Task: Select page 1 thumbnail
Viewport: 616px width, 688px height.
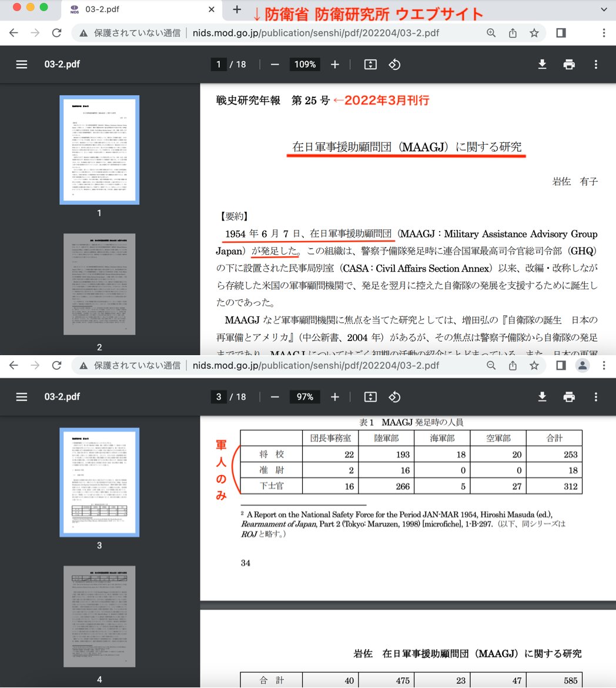Action: click(x=99, y=150)
